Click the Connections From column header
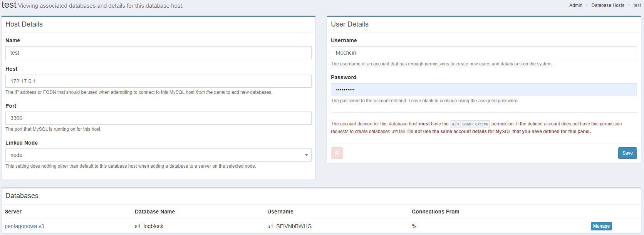 [x=435, y=212]
